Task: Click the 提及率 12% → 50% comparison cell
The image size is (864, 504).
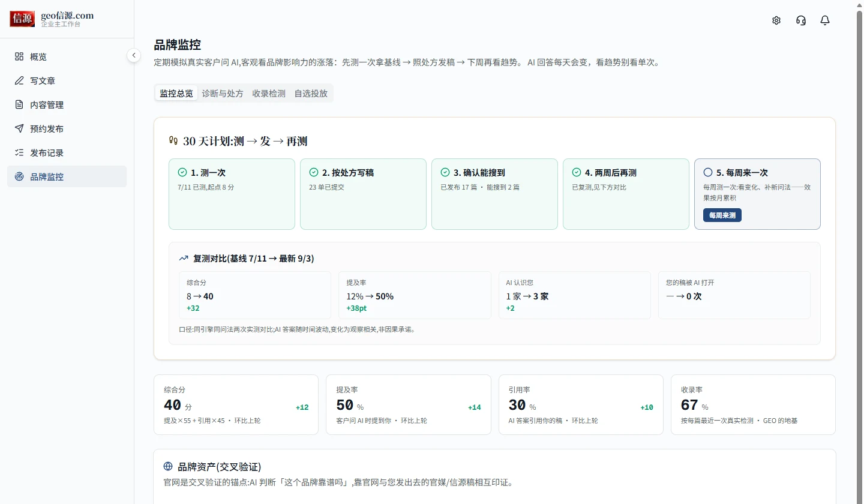Action: 415,295
